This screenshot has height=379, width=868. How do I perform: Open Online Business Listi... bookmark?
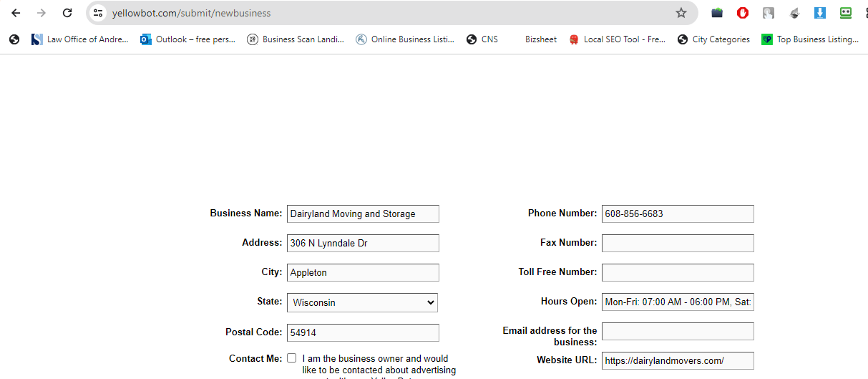point(405,39)
